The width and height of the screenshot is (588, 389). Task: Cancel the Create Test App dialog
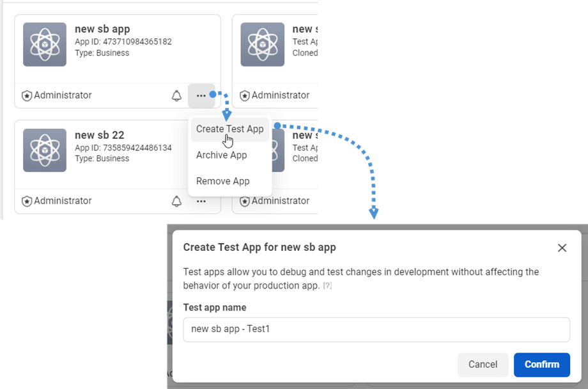(x=483, y=365)
